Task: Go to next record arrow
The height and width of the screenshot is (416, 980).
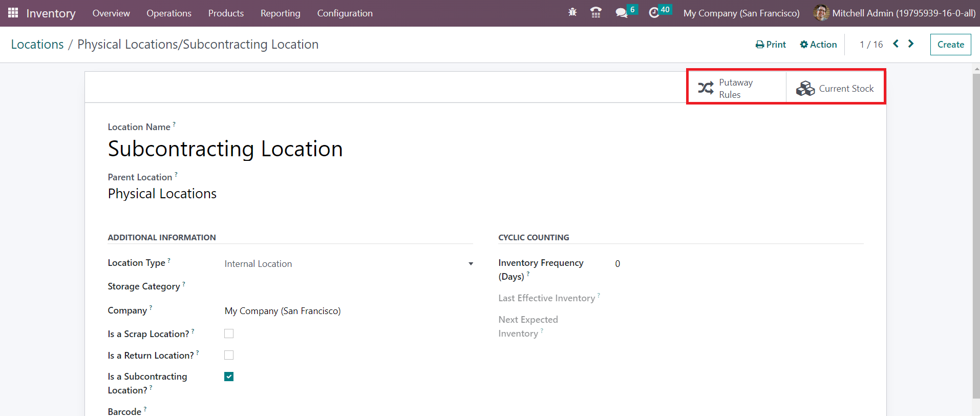Action: click(x=911, y=44)
